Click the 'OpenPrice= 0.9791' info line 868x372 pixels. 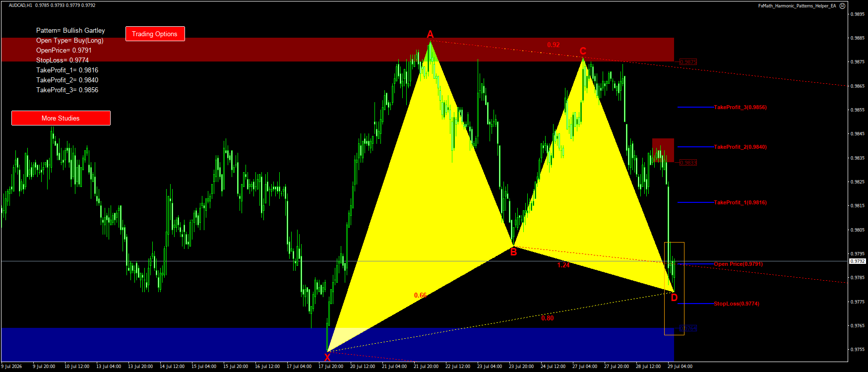[64, 50]
